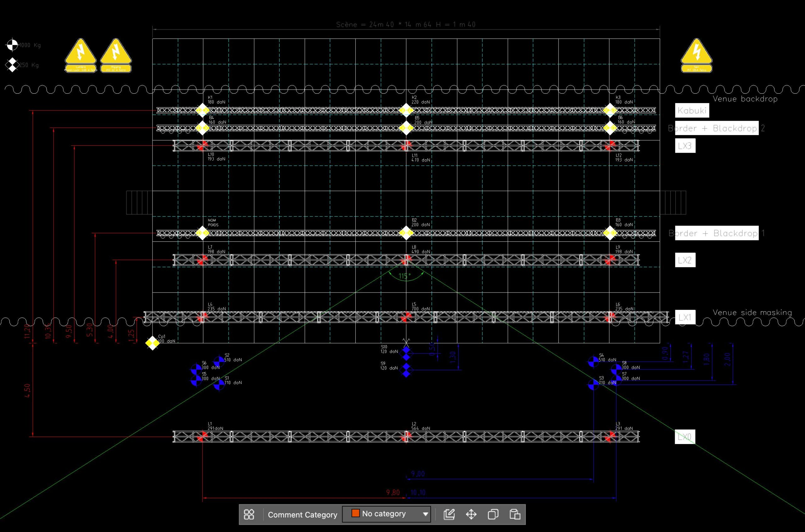Click the move arrows icon
The height and width of the screenshot is (532, 805).
pyautogui.click(x=471, y=514)
